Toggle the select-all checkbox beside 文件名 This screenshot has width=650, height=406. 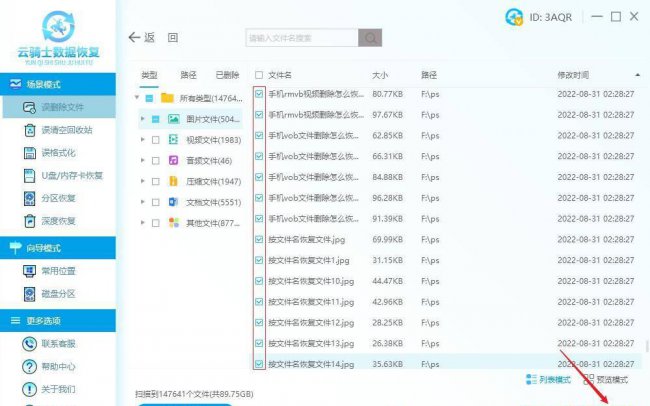click(x=259, y=75)
